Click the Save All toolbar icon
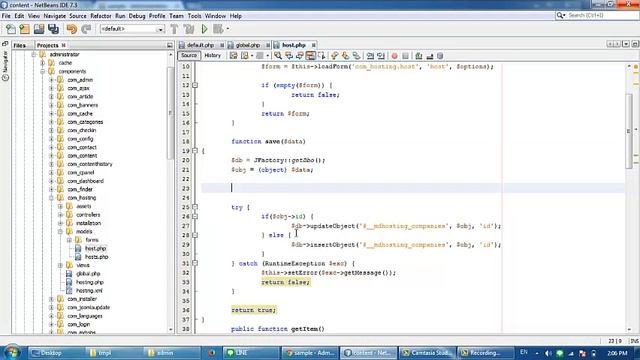Image resolution: width=640 pixels, height=360 pixels. tap(53, 29)
